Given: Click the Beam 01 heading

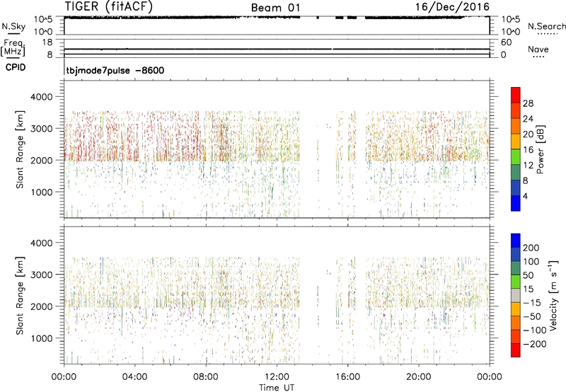Looking at the screenshot, I should (x=275, y=8).
